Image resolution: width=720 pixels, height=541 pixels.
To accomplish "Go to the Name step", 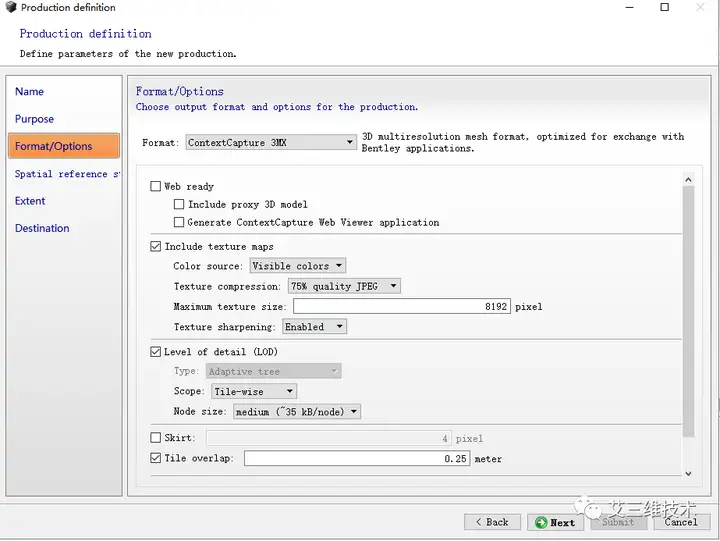I will [29, 91].
